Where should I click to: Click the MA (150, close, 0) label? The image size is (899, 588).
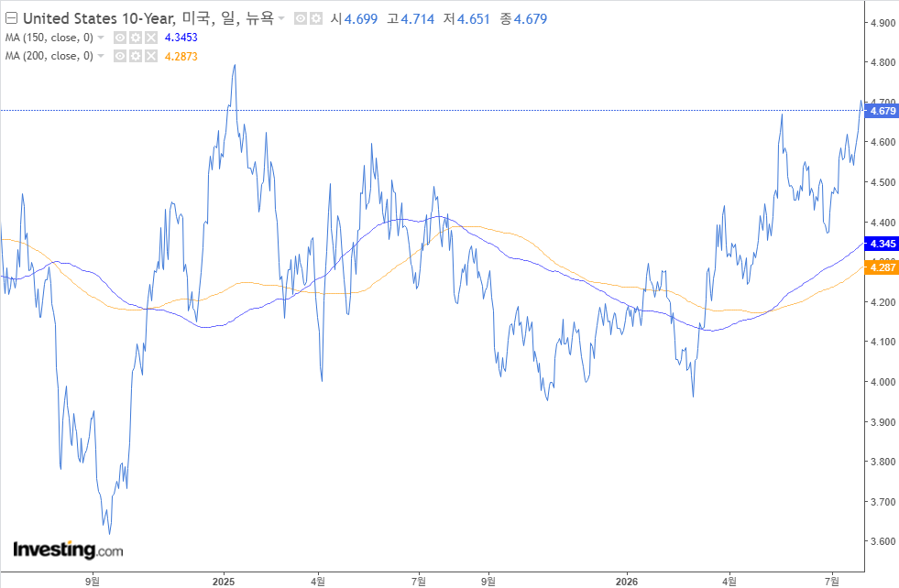[x=49, y=38]
